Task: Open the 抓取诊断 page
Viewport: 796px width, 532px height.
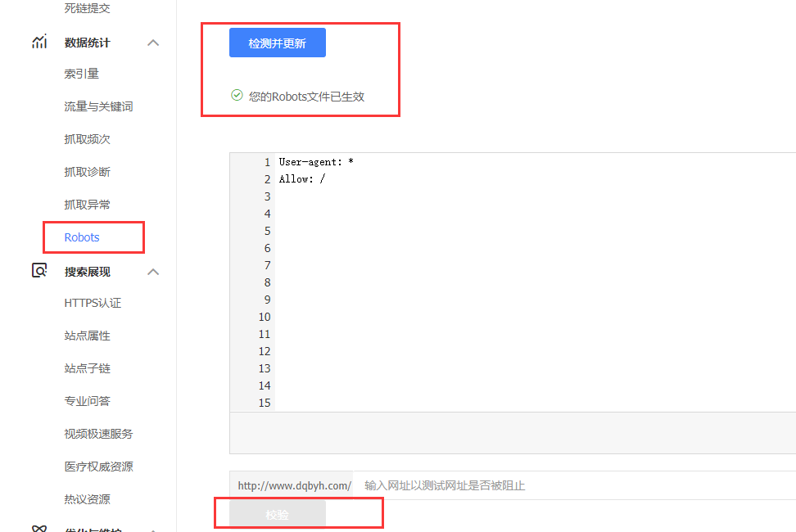Action: click(87, 172)
